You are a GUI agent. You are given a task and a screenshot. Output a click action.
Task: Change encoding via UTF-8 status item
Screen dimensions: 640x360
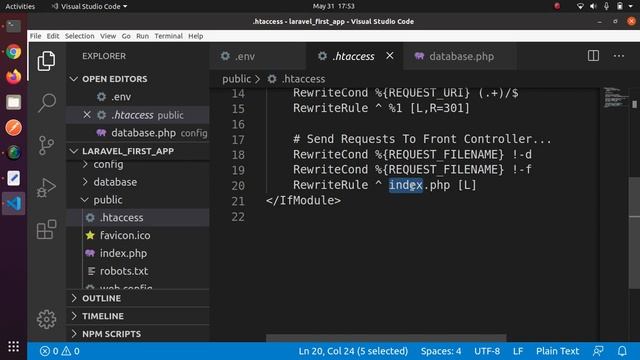tap(487, 351)
